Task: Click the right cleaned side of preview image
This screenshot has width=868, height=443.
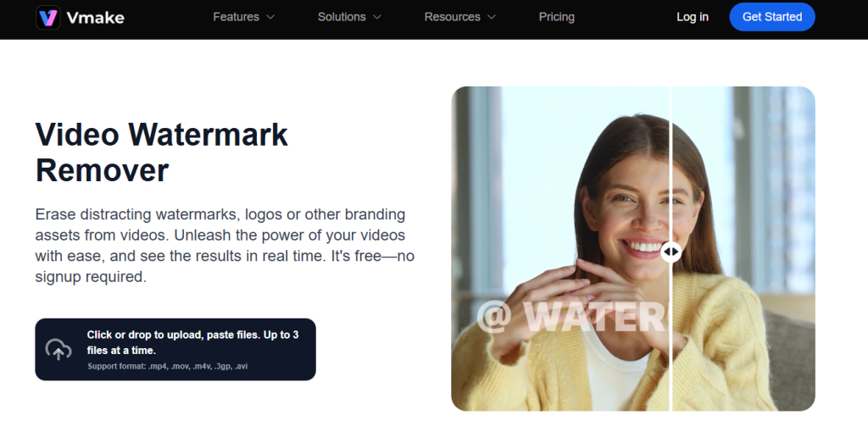Action: (743, 249)
